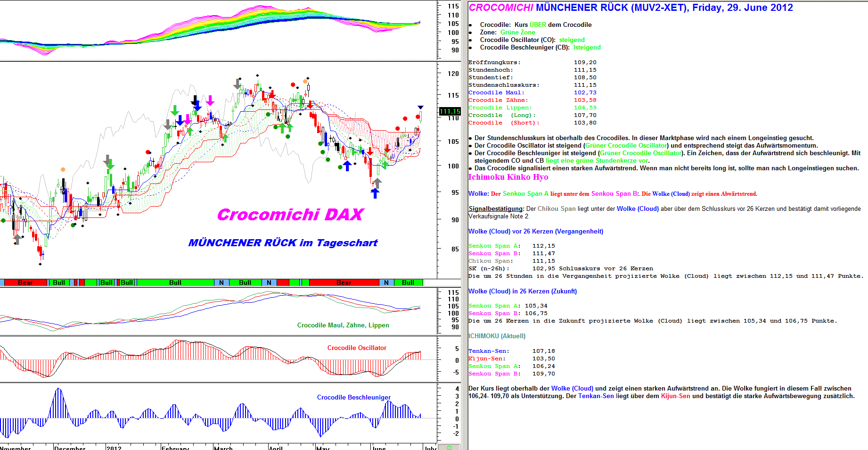Click the orange dot near December
This screenshot has height=450, width=868.
[63, 169]
